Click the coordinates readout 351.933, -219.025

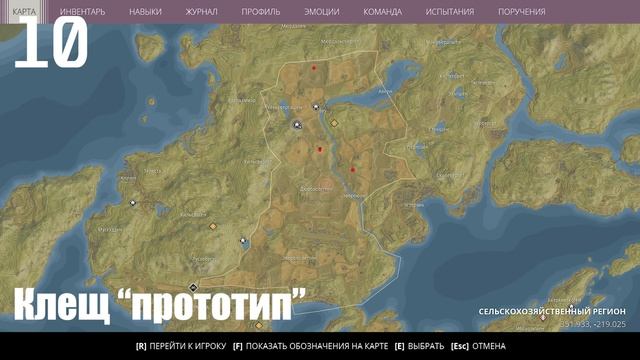[x=593, y=324]
